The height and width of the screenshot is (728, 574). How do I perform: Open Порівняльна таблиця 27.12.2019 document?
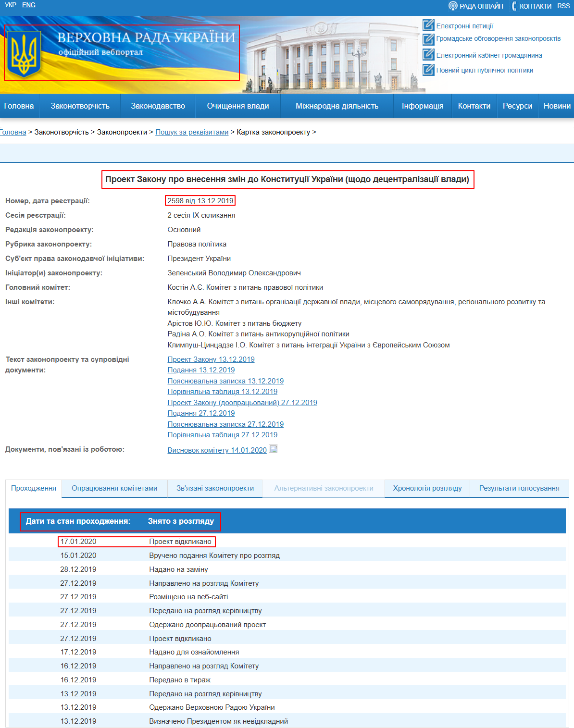pyautogui.click(x=222, y=435)
